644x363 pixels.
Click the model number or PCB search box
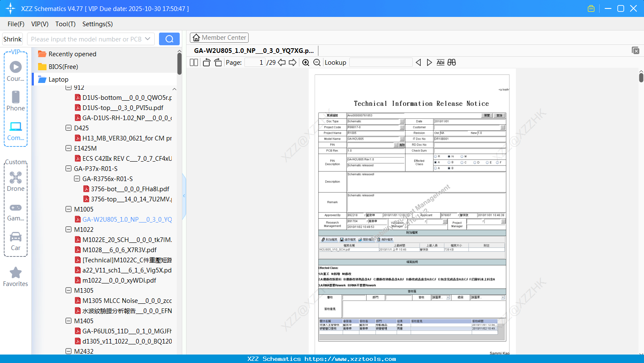pyautogui.click(x=86, y=39)
